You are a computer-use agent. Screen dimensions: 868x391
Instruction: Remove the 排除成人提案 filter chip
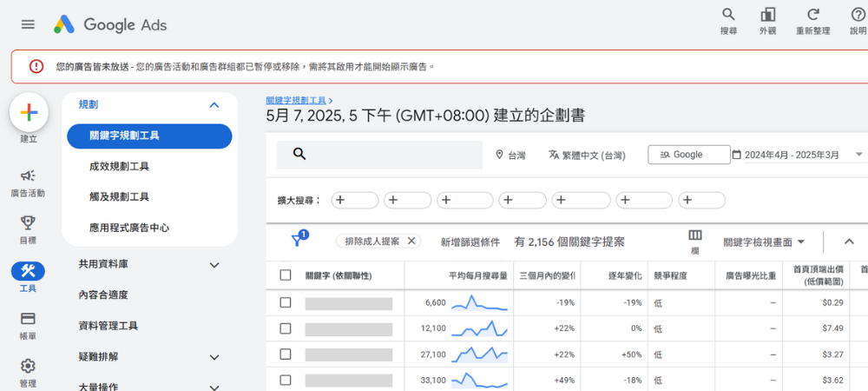coord(411,241)
